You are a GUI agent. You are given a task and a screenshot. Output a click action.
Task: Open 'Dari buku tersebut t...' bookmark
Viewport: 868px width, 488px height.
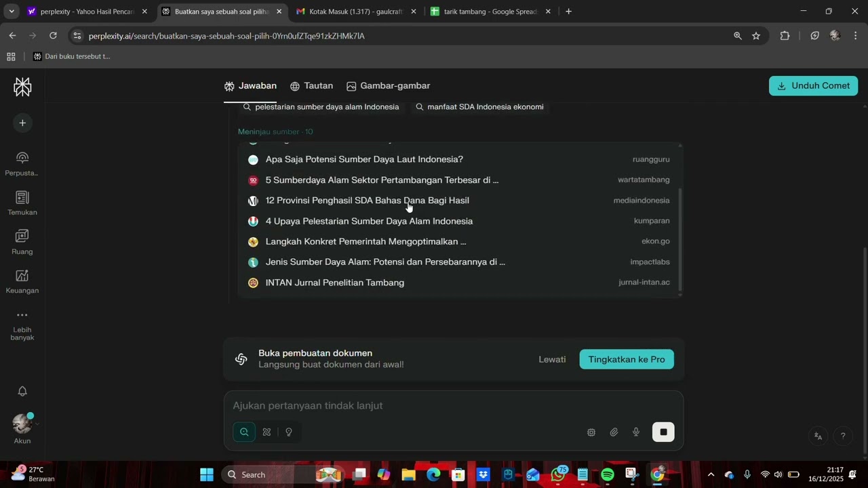(71, 57)
